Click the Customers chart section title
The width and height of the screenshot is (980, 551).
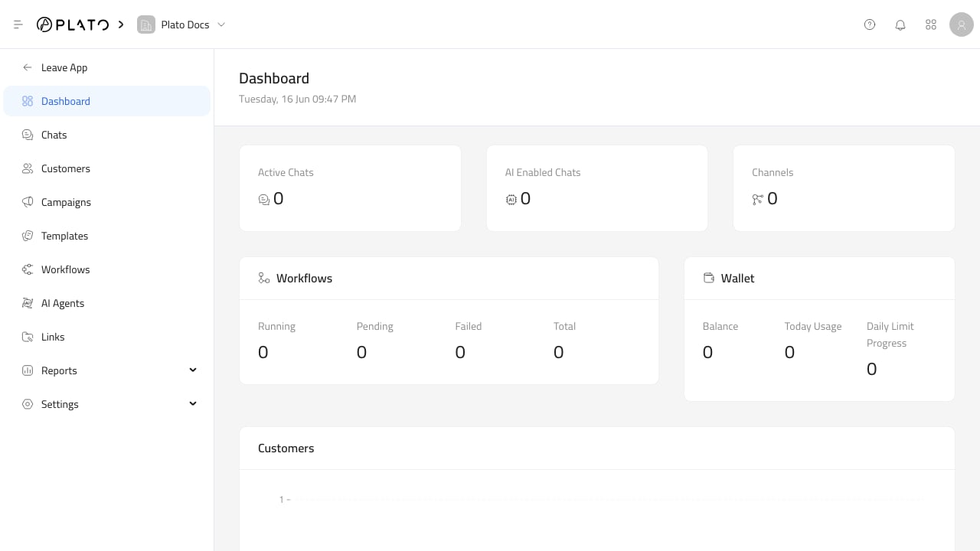[286, 448]
